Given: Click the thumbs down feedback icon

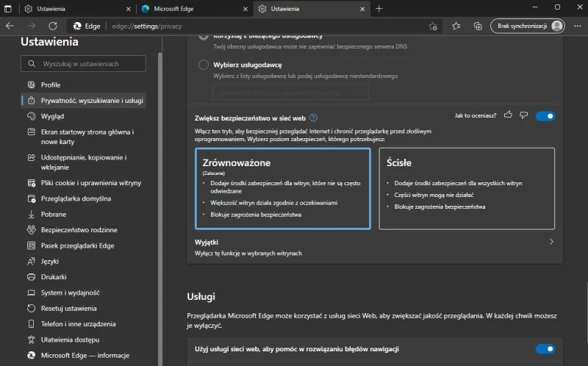Looking at the screenshot, I should pos(524,115).
